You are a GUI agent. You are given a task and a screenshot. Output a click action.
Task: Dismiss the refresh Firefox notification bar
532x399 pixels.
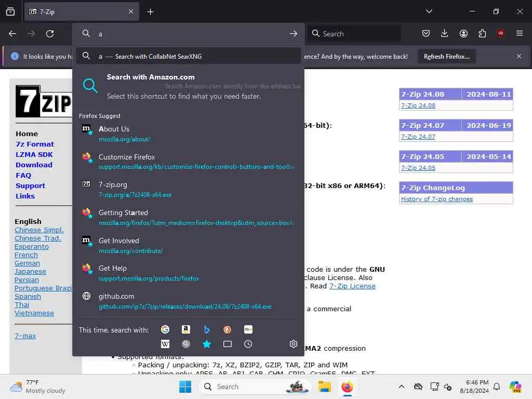pyautogui.click(x=519, y=56)
